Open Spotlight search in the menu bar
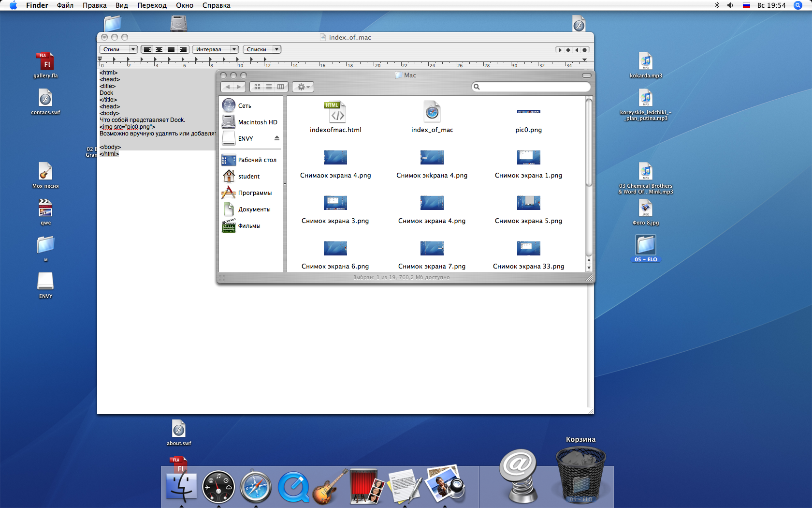812x508 pixels. pyautogui.click(x=798, y=5)
